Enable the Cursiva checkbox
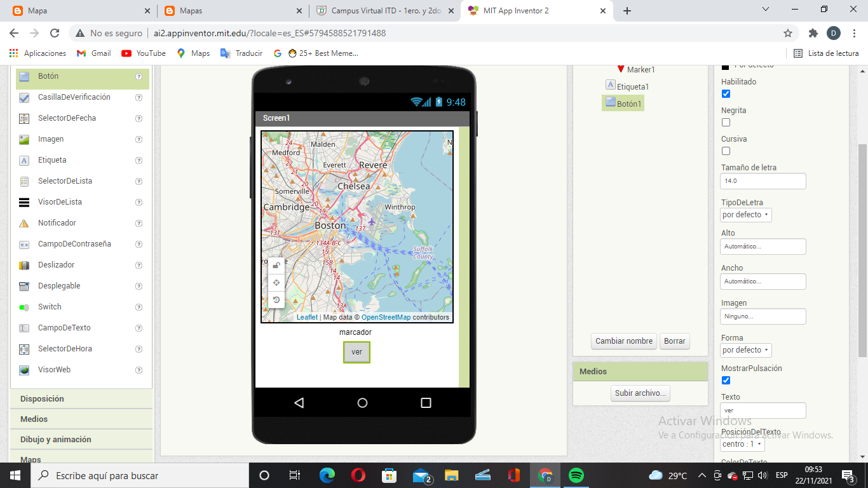This screenshot has height=488, width=868. click(726, 151)
